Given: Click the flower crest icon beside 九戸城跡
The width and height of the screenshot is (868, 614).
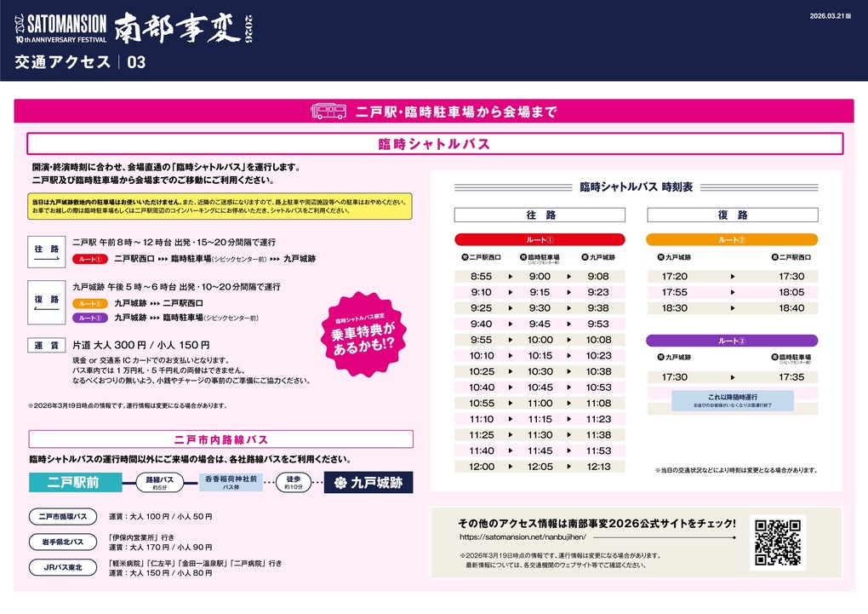Looking at the screenshot, I should click(340, 483).
